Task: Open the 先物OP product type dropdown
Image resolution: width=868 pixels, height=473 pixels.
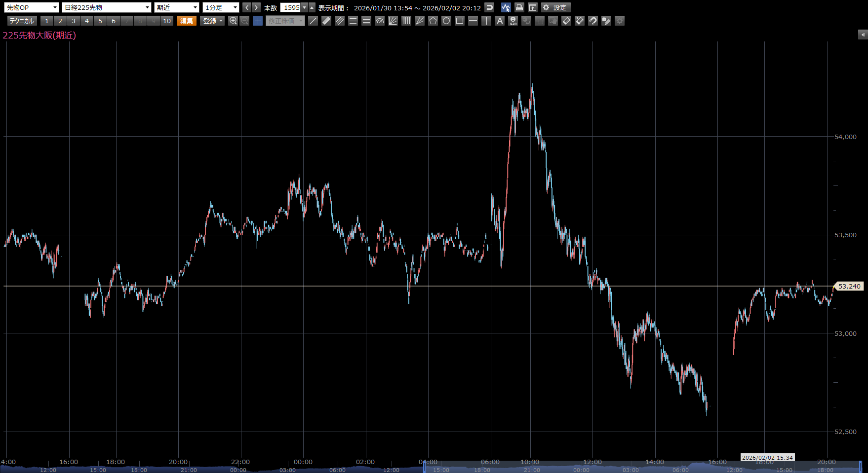Action: click(x=32, y=7)
